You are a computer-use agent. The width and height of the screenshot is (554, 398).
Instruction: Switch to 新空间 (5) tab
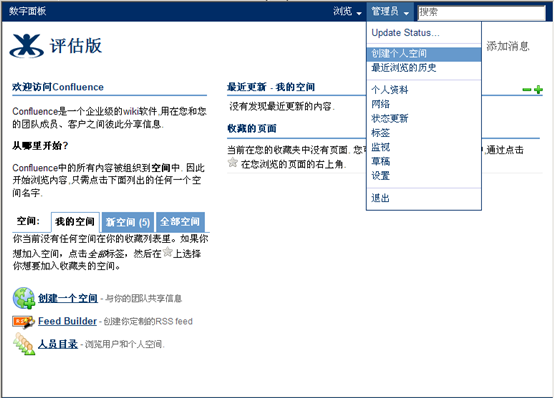point(128,222)
